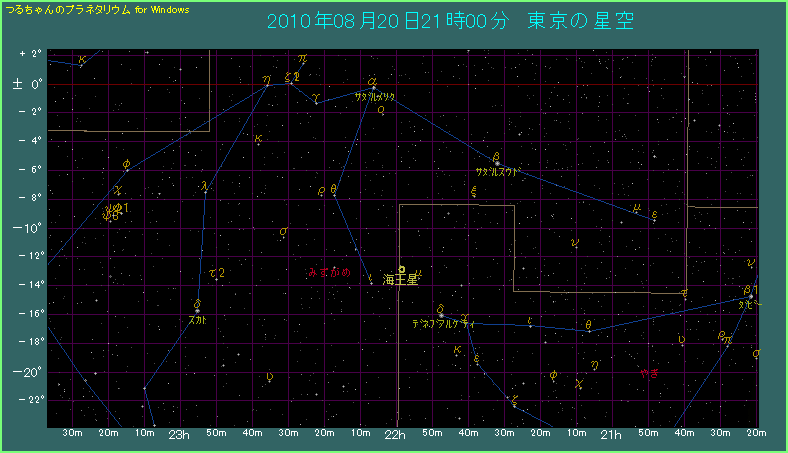The width and height of the screenshot is (788, 453).
Task: Click the lambda (λ) star in Aquarius
Action: point(205,186)
